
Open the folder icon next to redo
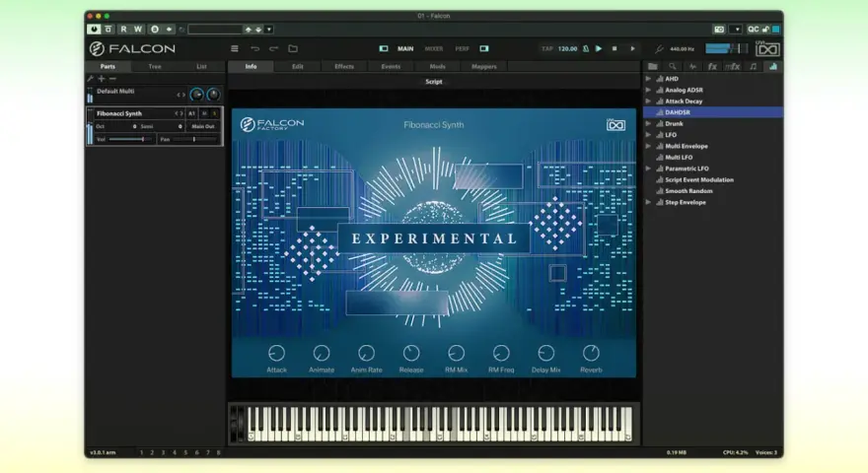point(293,48)
